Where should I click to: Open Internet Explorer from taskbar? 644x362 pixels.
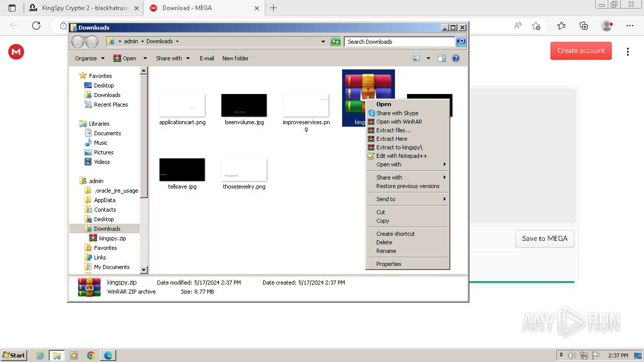click(40, 355)
